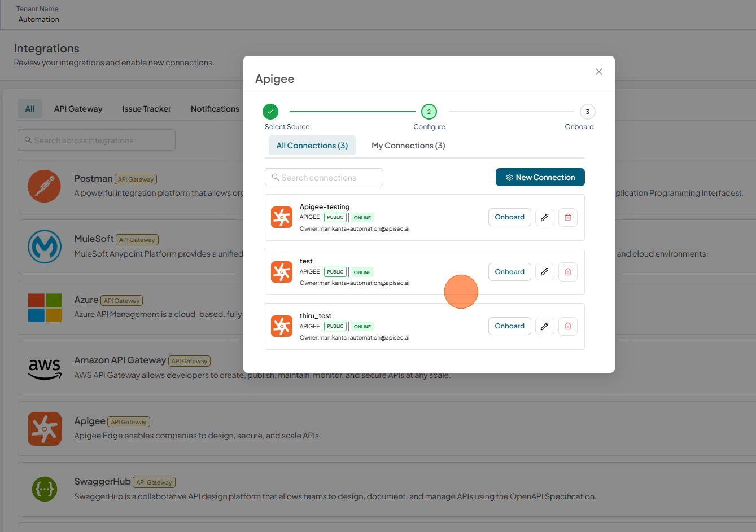The image size is (756, 532).
Task: Delete the Apigee-testing connection trash icon
Action: pos(568,217)
